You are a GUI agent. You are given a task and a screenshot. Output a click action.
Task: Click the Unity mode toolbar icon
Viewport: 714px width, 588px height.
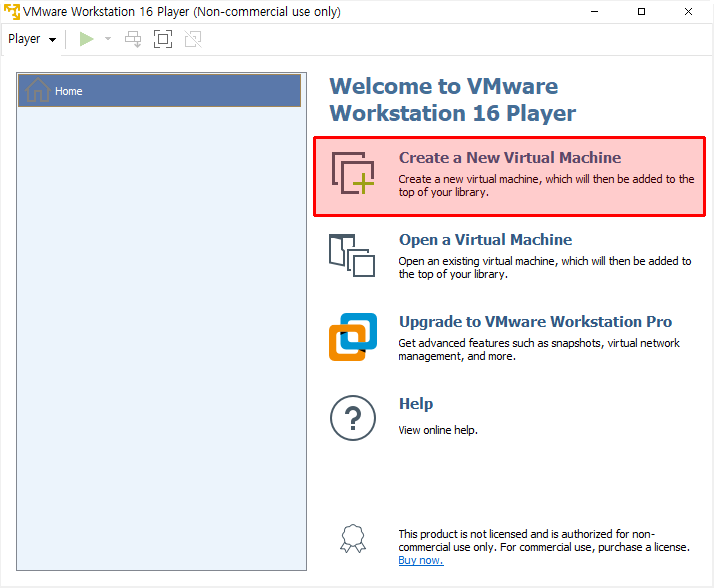(193, 39)
